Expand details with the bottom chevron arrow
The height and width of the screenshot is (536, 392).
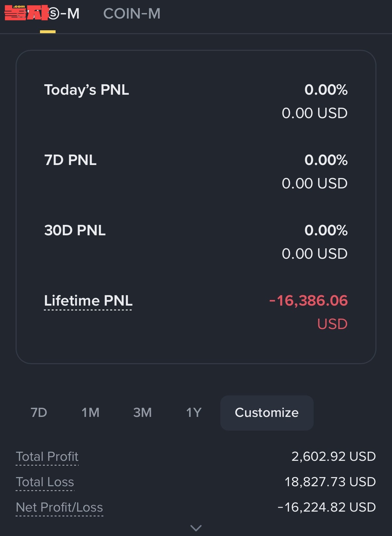pyautogui.click(x=196, y=528)
